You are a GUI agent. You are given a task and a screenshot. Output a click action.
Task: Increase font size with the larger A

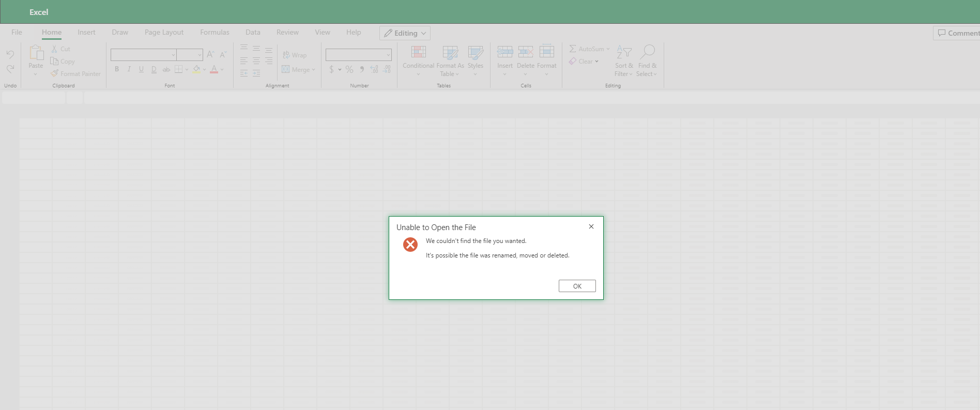(x=210, y=54)
